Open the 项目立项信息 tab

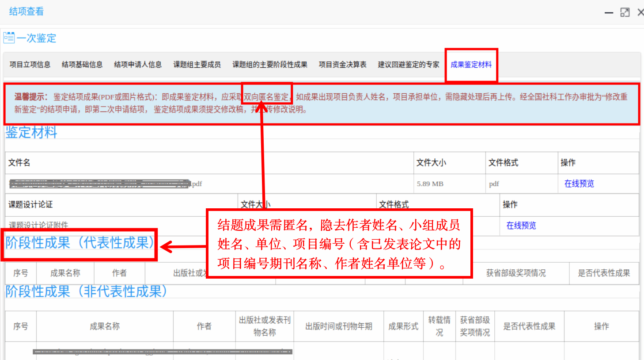tap(30, 65)
